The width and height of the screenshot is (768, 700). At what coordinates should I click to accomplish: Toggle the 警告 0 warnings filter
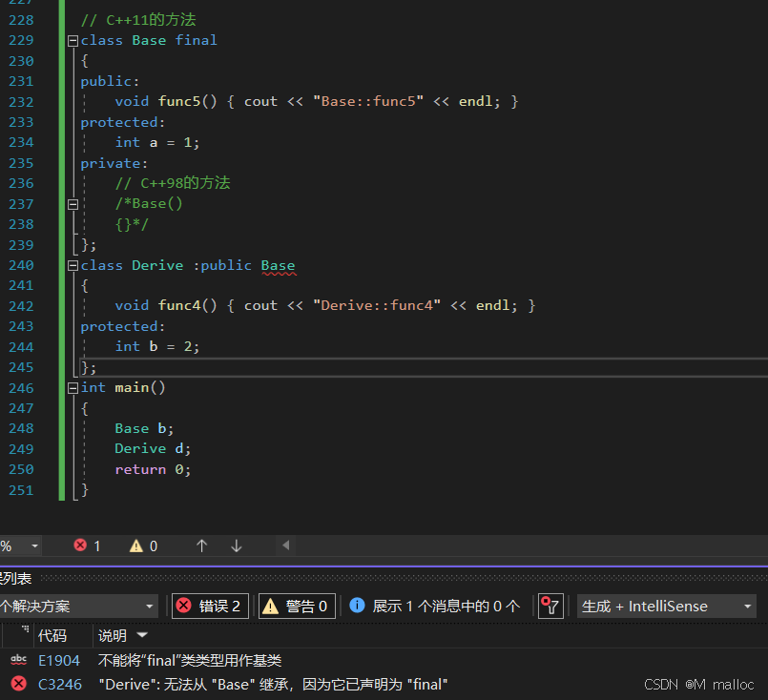point(297,606)
